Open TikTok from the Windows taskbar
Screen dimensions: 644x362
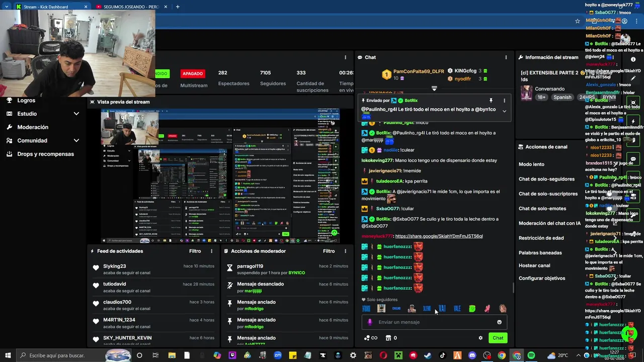(442, 355)
